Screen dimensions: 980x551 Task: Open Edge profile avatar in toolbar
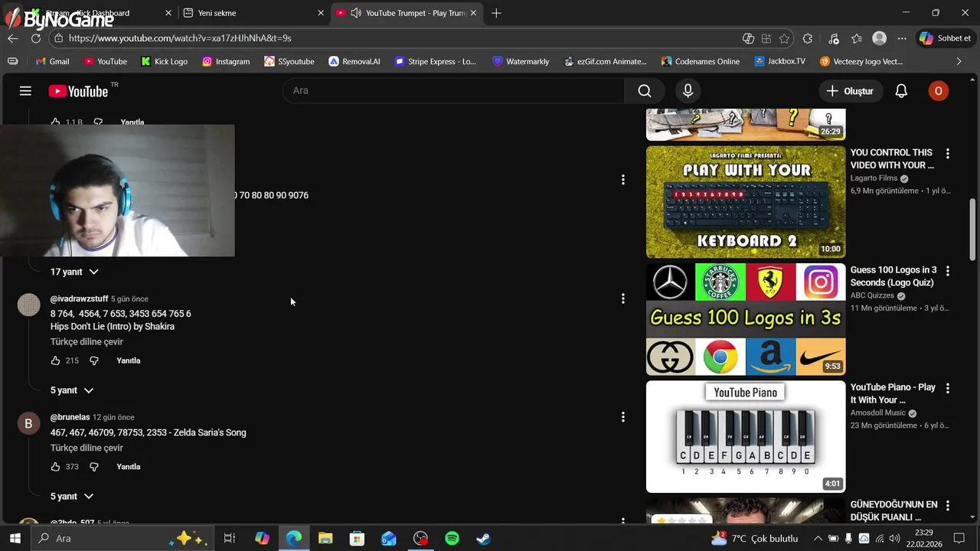pyautogui.click(x=880, y=38)
